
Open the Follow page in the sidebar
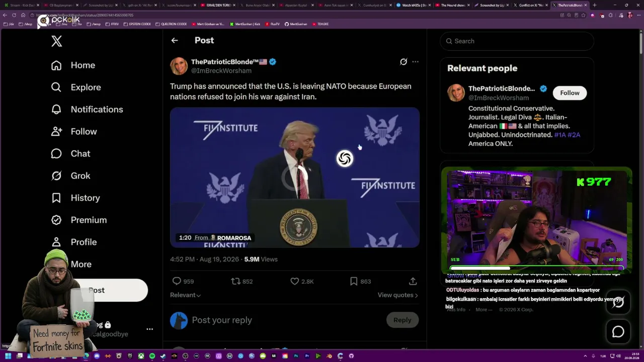73,132
